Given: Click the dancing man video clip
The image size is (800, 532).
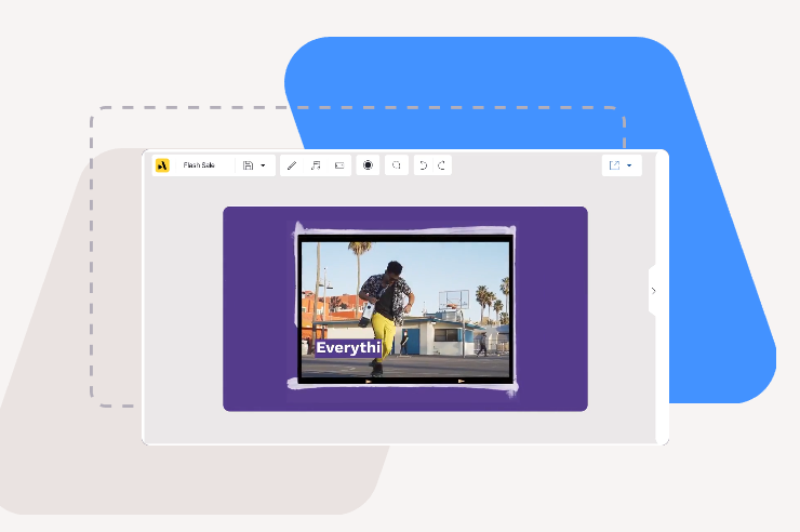Looking at the screenshot, I should (406, 308).
